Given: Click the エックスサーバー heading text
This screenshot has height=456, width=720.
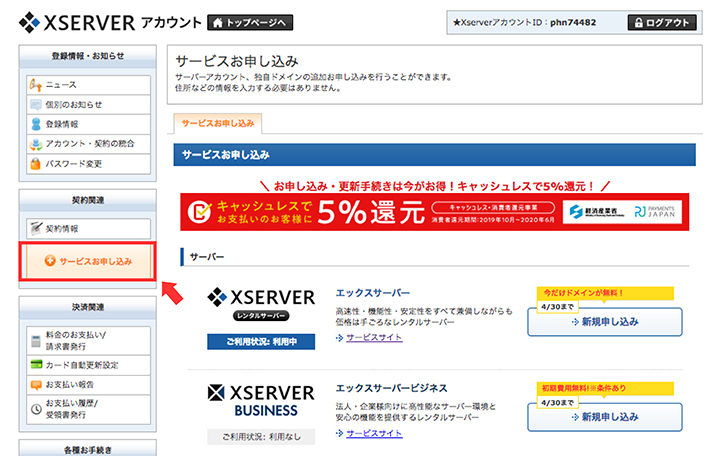Looking at the screenshot, I should tap(372, 293).
